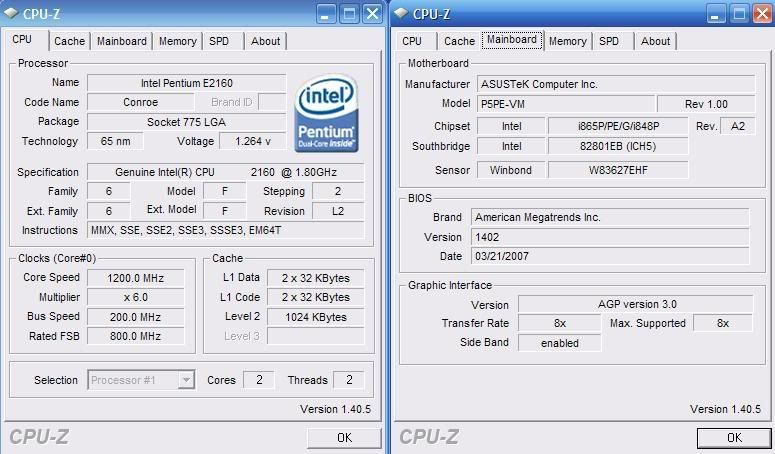Click Rated FSB value 800.0 MHz

135,336
